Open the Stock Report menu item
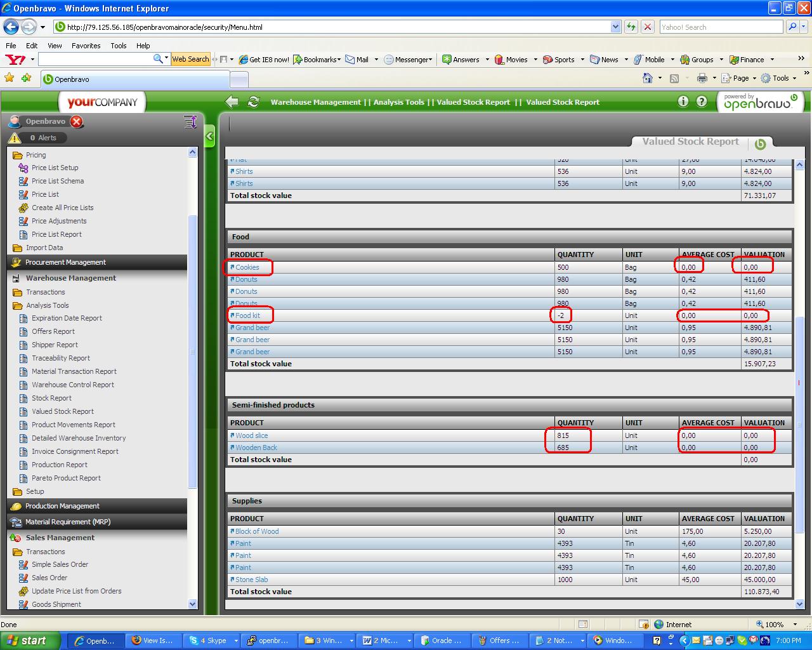Viewport: 812px width, 650px height. tap(51, 398)
